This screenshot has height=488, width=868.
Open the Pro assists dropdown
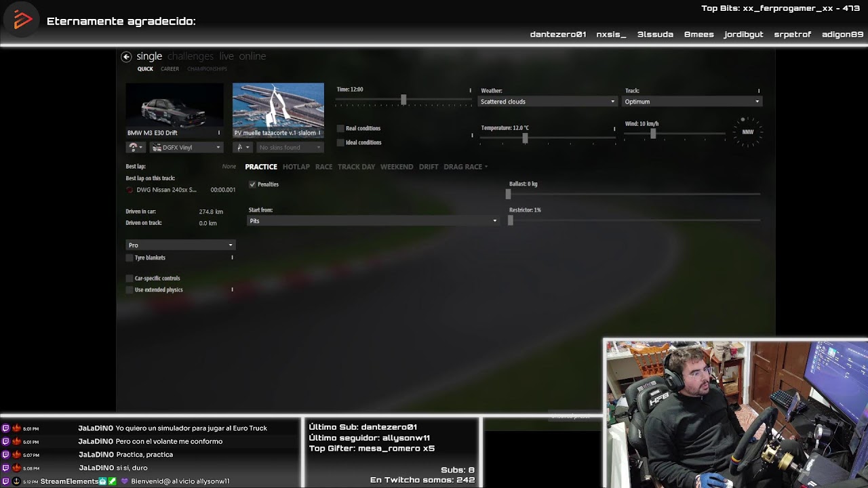pos(180,245)
